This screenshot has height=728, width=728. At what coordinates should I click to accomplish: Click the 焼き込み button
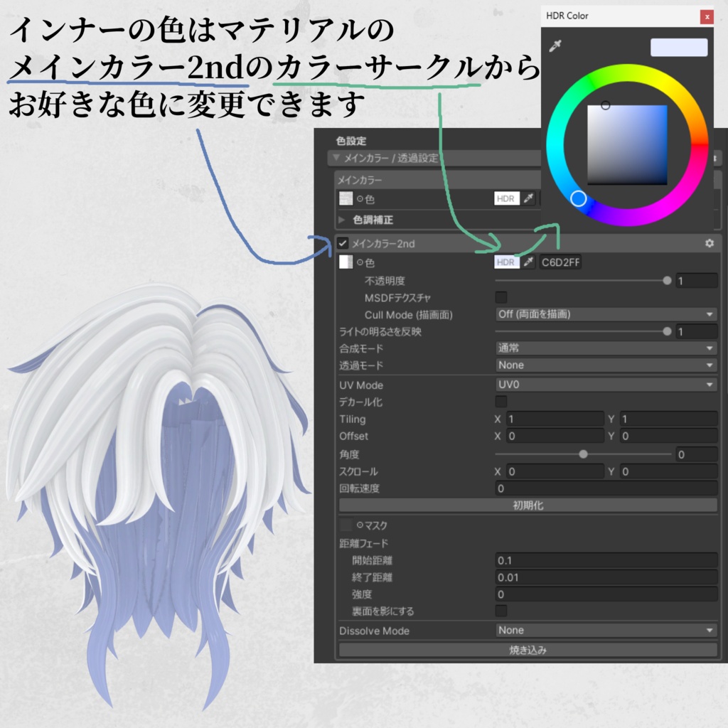pyautogui.click(x=528, y=650)
